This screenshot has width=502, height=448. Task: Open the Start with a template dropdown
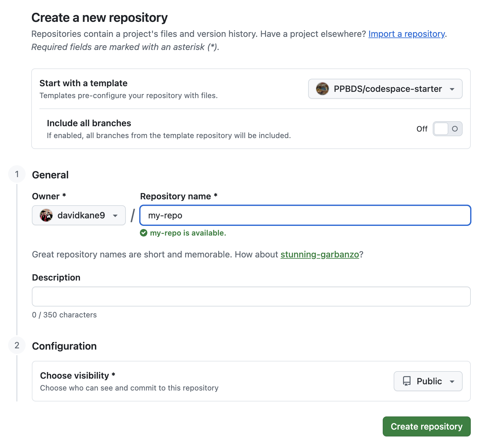(385, 89)
